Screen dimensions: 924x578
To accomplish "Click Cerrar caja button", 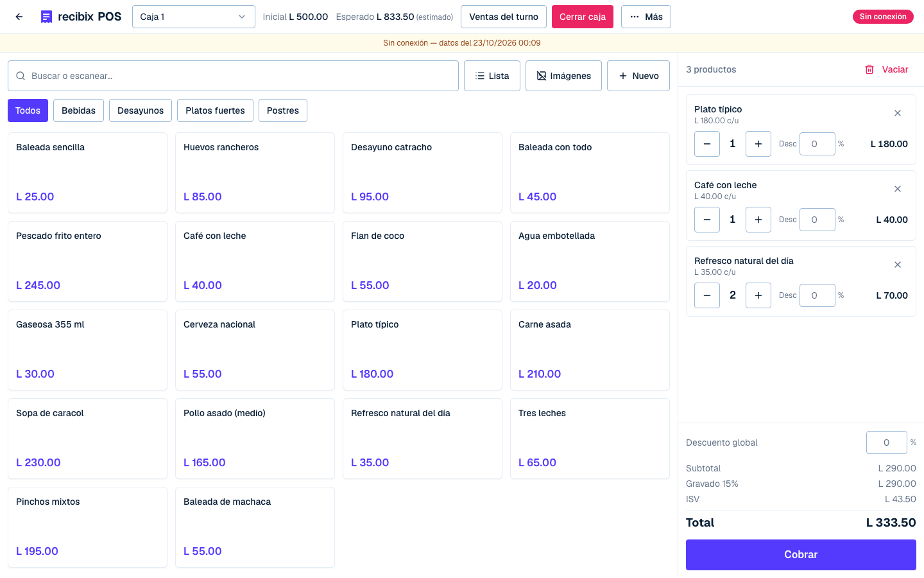I will point(583,17).
